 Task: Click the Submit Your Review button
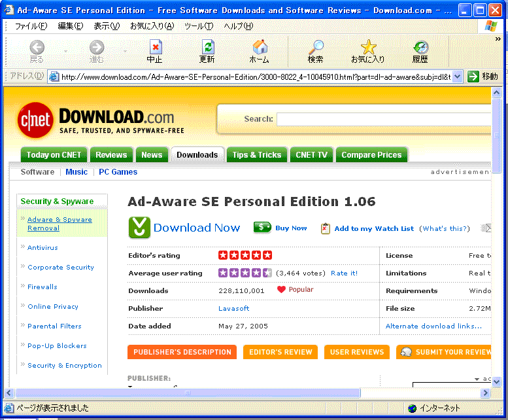443,352
